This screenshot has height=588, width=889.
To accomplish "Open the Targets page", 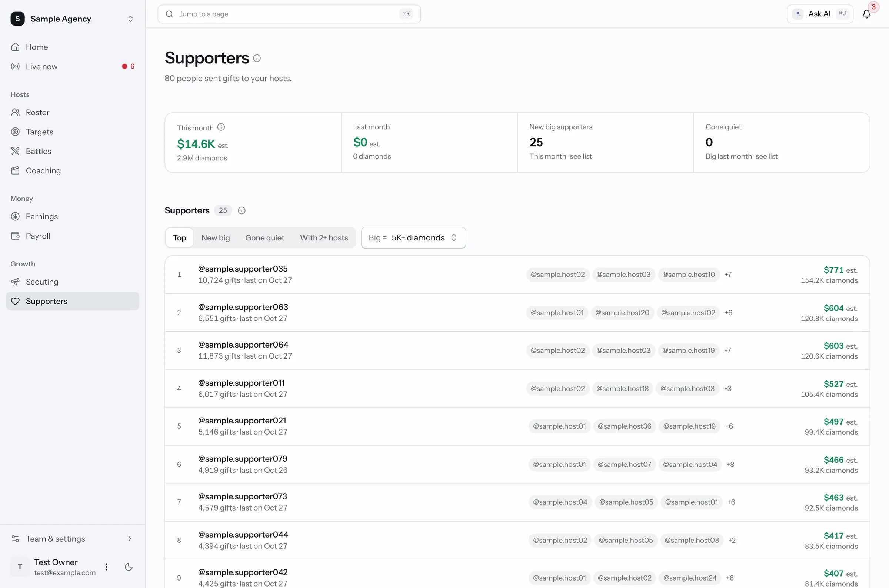I will tap(73, 132).
